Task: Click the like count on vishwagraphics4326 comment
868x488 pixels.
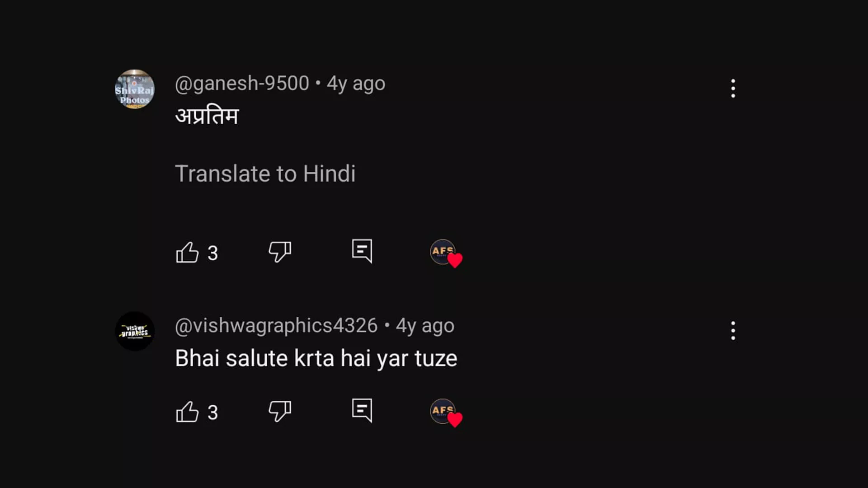Action: click(212, 413)
